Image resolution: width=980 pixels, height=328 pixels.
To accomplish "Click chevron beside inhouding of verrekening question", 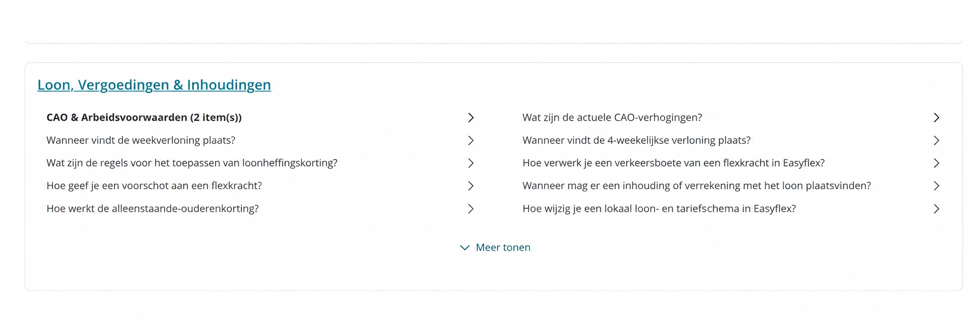I will [x=937, y=186].
